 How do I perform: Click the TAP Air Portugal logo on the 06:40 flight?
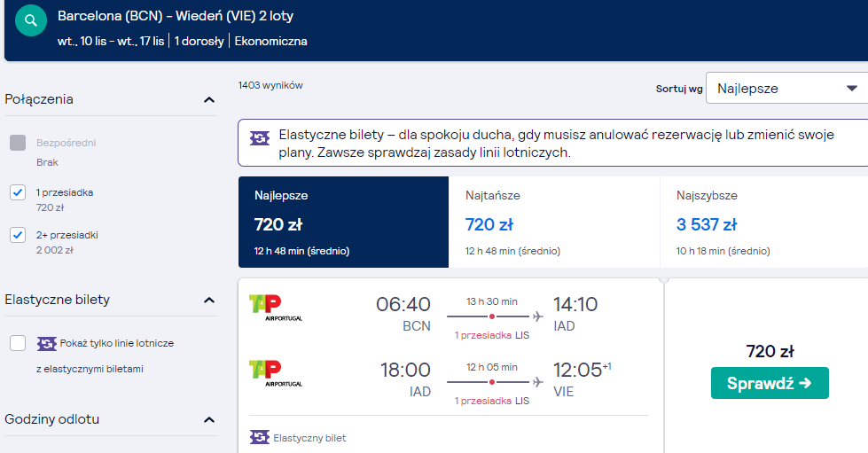[276, 308]
